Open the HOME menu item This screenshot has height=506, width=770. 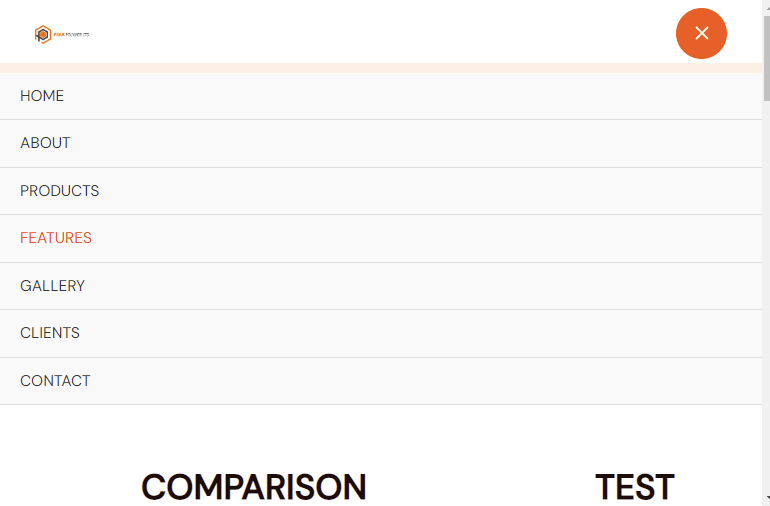click(x=381, y=96)
